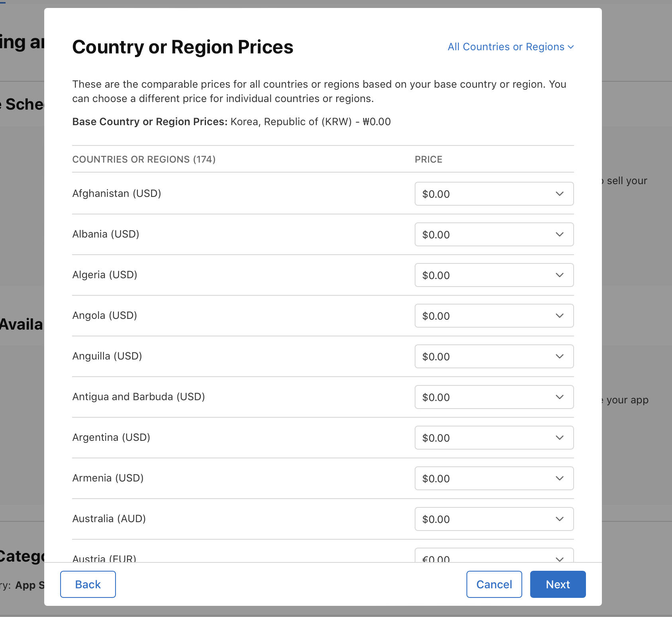Open Afghanistan price dropdown

(x=494, y=194)
